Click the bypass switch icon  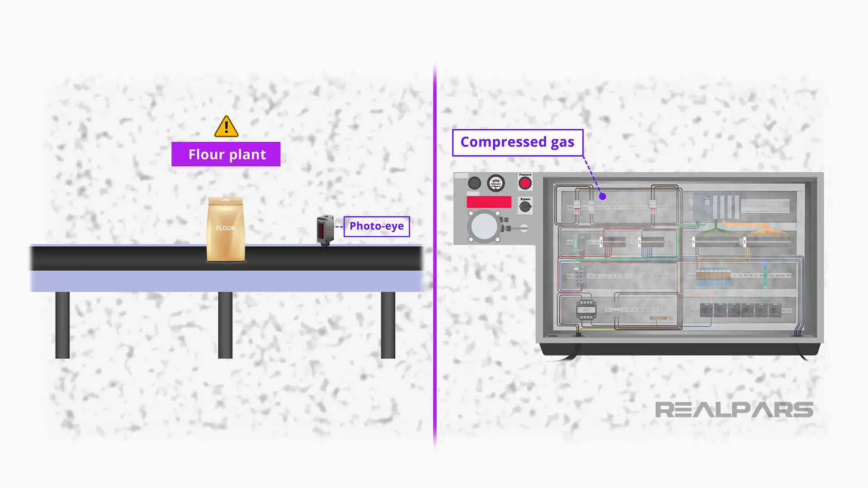point(524,207)
